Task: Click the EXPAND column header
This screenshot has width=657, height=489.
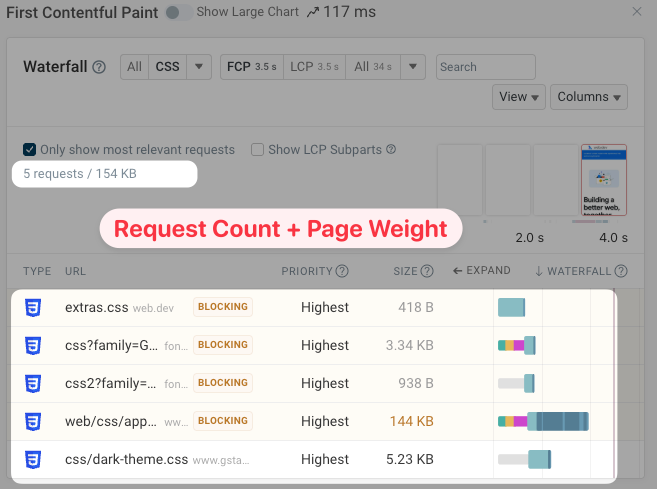Action: pos(482,271)
